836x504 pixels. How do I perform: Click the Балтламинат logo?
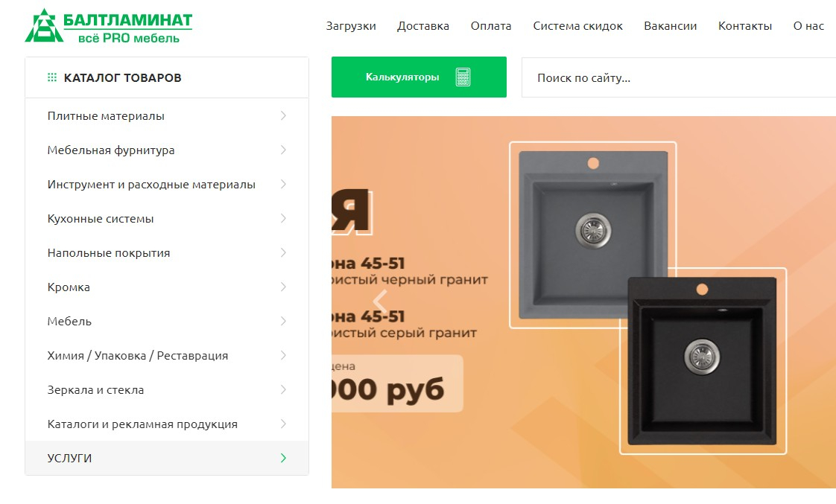coord(109,25)
